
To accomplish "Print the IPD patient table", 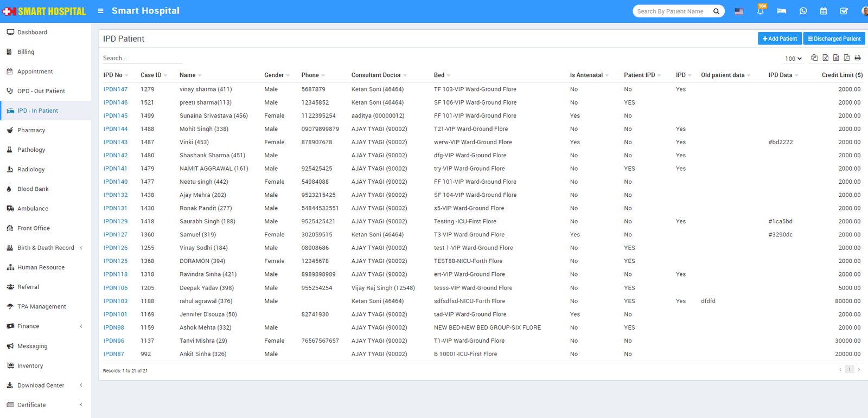I will tap(858, 58).
